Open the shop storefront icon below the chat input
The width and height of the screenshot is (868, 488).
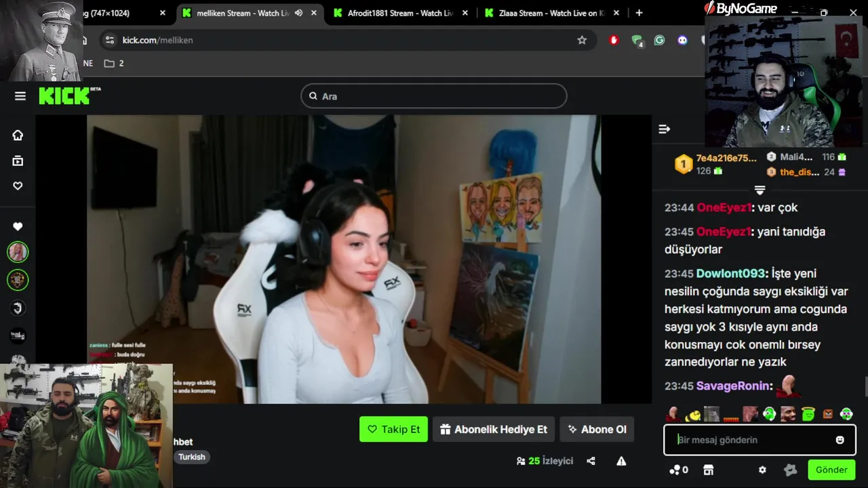click(709, 470)
